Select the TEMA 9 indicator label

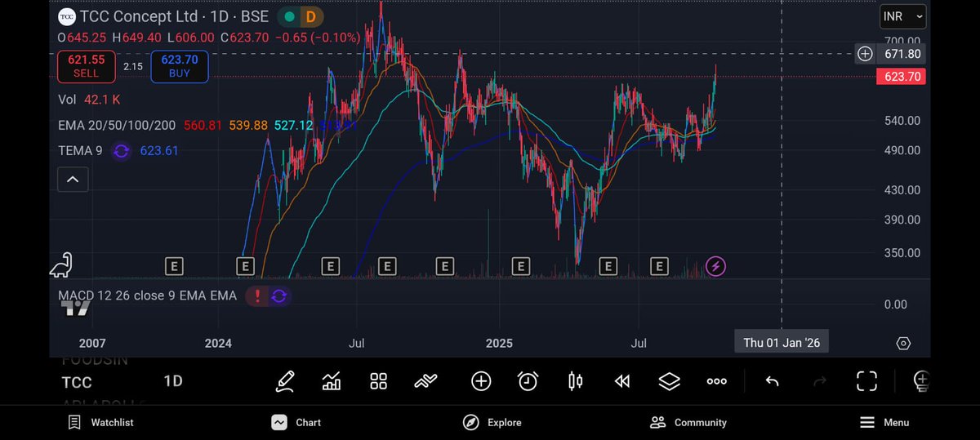82,151
